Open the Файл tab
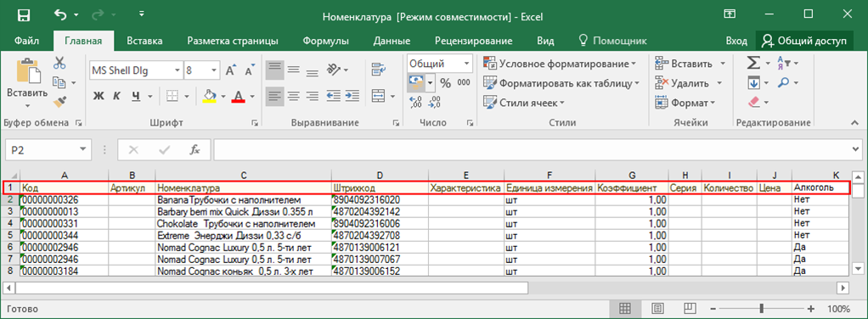The height and width of the screenshot is (319, 868). (x=26, y=41)
